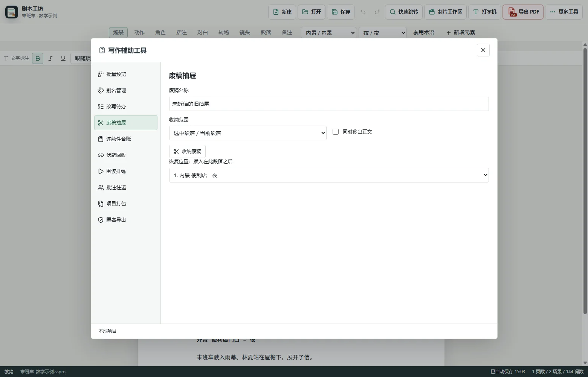Click the 保存 button
The width and height of the screenshot is (588, 377).
[x=341, y=12]
